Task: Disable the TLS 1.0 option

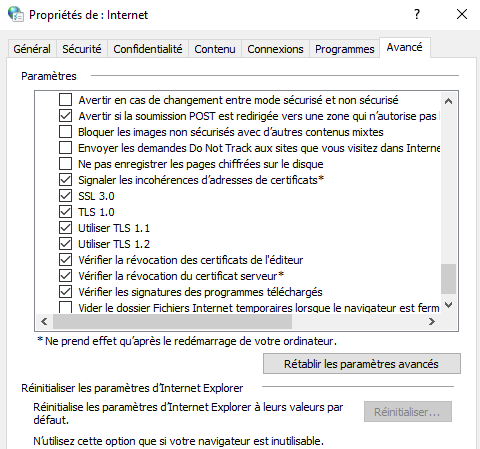Action: (x=65, y=212)
